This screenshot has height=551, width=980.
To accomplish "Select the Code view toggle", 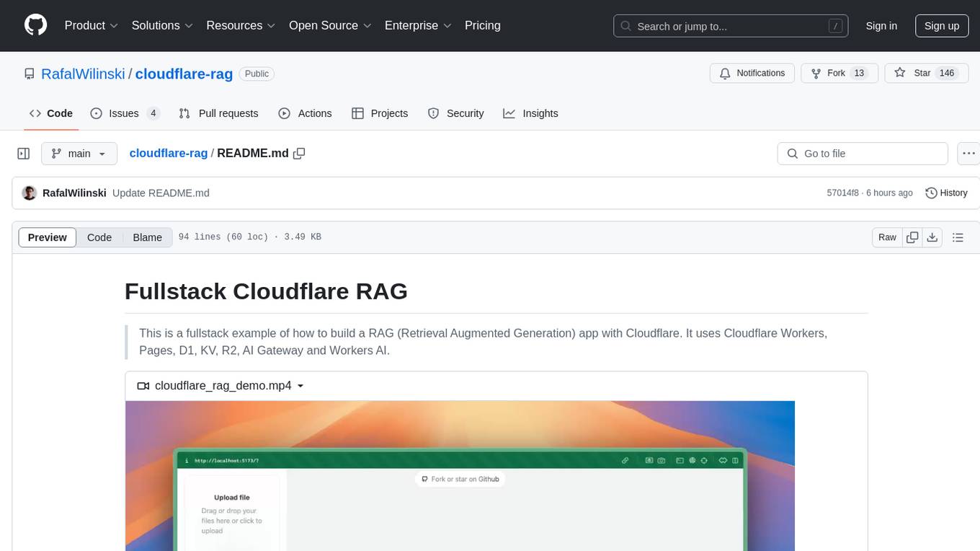I will pos(99,237).
